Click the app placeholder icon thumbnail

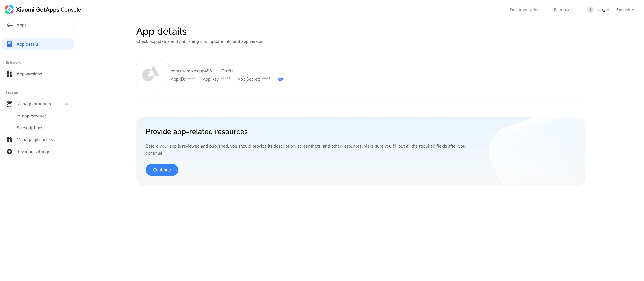pyautogui.click(x=150, y=74)
